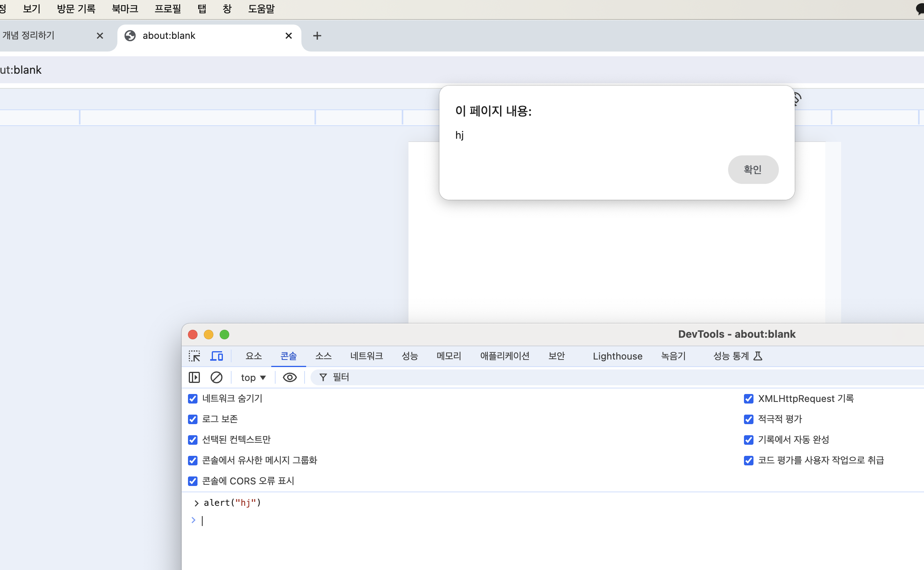Click the inspect element picker icon
This screenshot has width=924, height=570.
click(x=194, y=356)
